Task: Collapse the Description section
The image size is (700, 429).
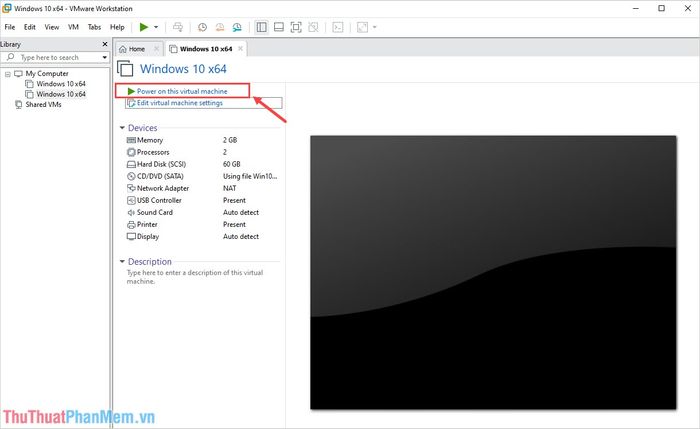Action: 122,262
